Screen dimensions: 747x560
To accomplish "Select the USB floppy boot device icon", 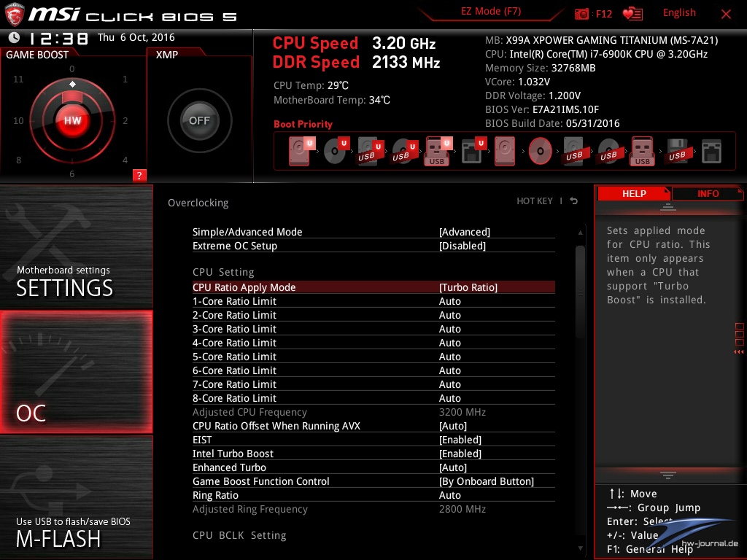I will (678, 152).
